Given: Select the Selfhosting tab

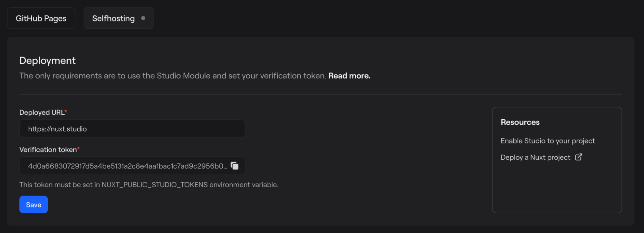Looking at the screenshot, I should coord(119,18).
